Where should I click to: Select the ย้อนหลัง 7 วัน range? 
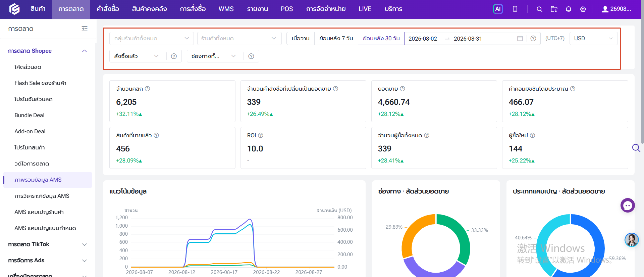pos(336,38)
